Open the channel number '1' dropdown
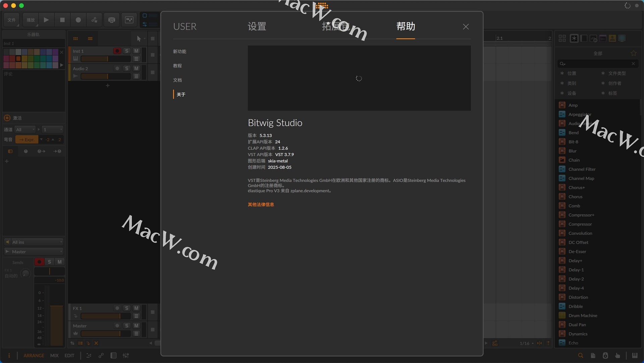The image size is (644, 363). point(52,129)
